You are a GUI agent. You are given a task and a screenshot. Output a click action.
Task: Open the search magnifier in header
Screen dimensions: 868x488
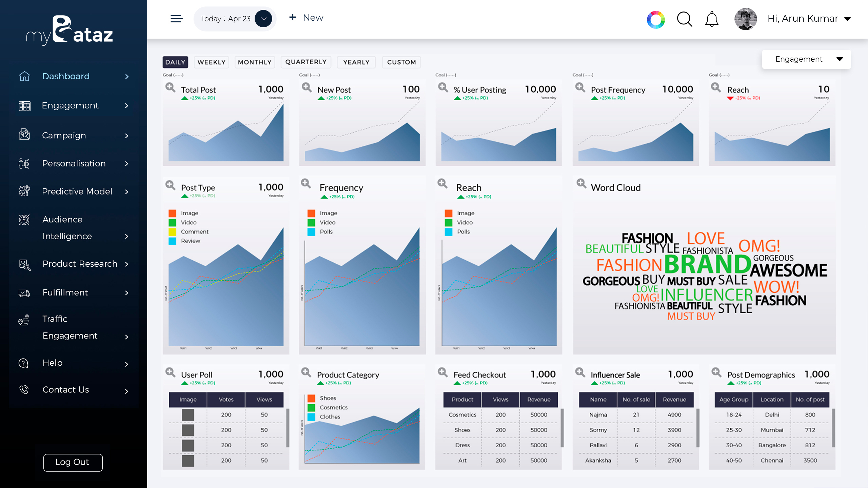684,19
